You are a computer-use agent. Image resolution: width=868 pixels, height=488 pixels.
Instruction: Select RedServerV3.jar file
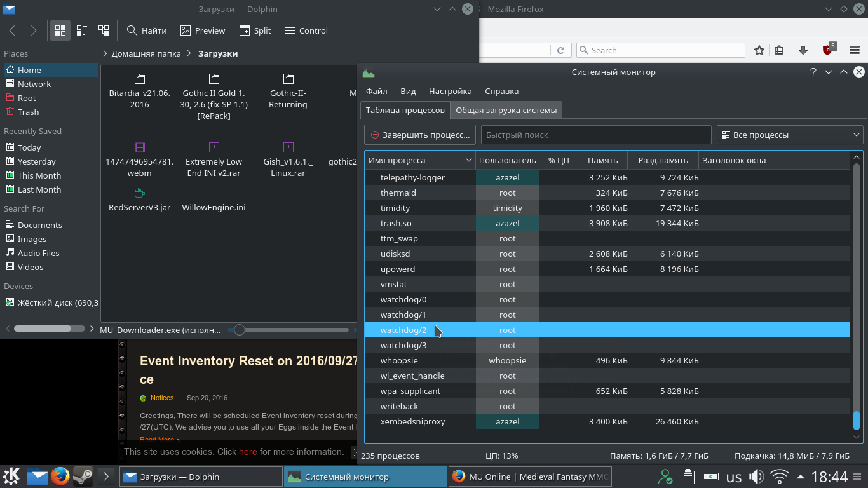tap(140, 200)
